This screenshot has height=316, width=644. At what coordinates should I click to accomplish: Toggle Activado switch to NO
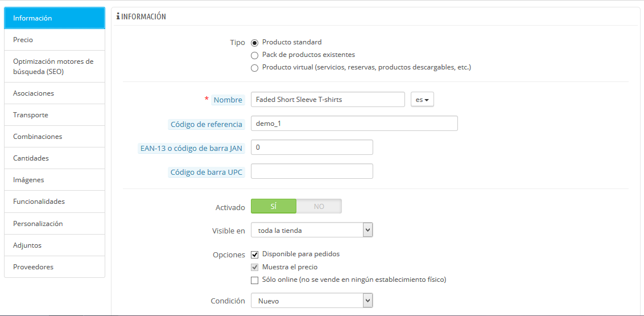319,206
